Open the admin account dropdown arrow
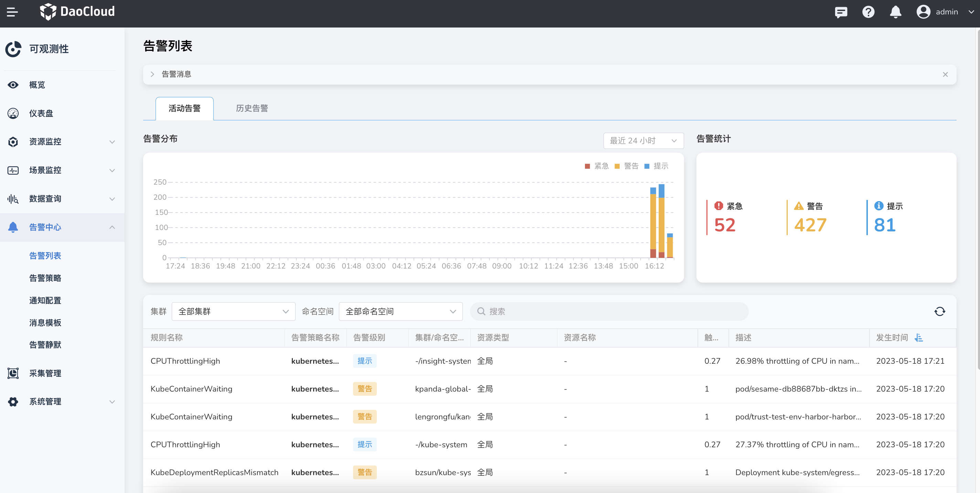 pyautogui.click(x=971, y=12)
